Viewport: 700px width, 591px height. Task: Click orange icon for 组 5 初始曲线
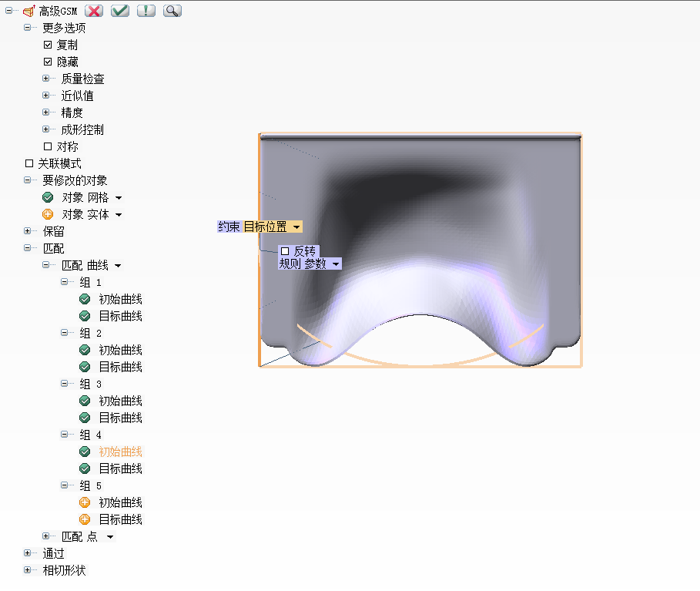(x=85, y=502)
